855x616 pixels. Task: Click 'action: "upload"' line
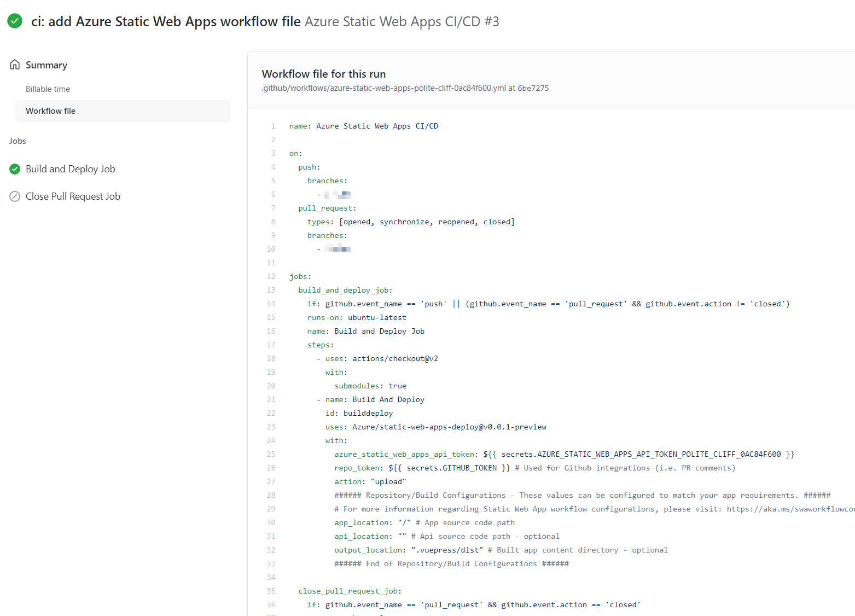point(370,481)
